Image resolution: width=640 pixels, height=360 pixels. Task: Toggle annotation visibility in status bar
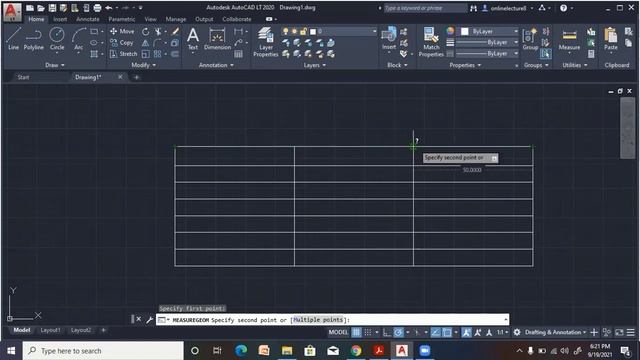click(466, 332)
